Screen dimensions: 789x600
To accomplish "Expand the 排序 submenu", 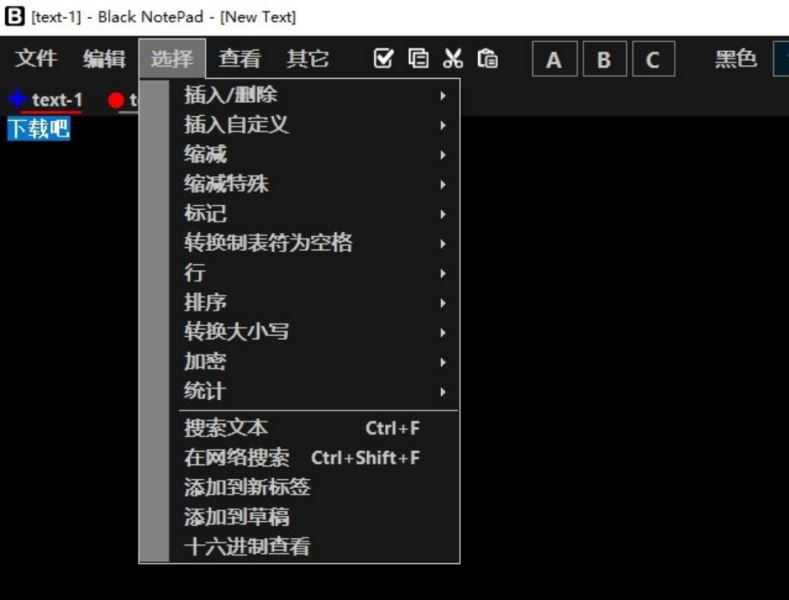I will click(x=314, y=303).
